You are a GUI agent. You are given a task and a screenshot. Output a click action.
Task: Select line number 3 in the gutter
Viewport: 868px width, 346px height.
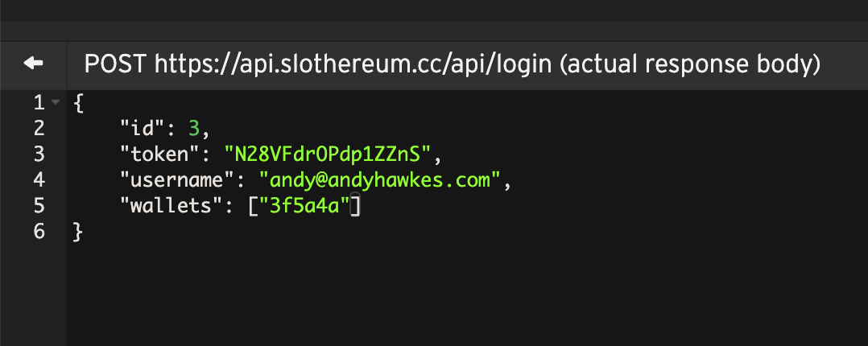pos(39,154)
